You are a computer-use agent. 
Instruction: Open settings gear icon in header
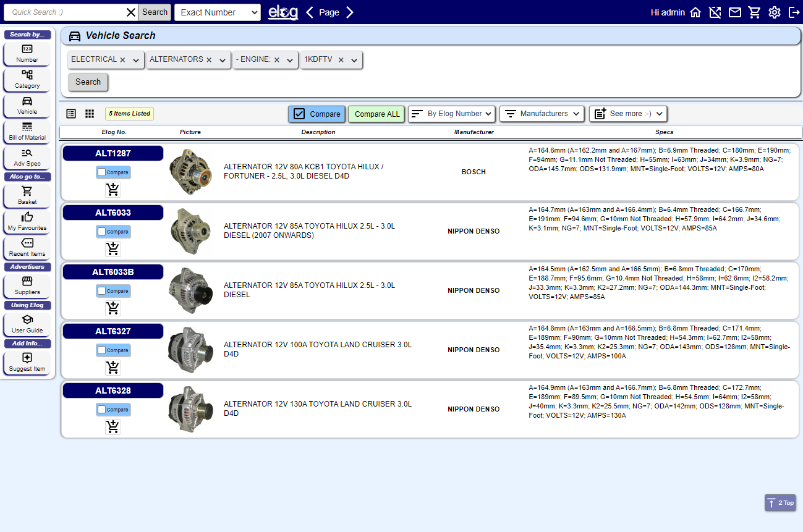[774, 12]
